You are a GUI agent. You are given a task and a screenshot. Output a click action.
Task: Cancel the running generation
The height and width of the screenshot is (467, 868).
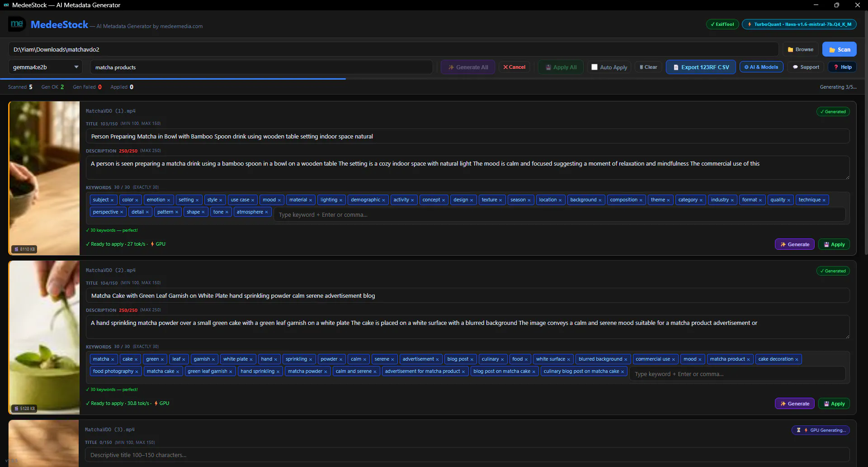(514, 67)
